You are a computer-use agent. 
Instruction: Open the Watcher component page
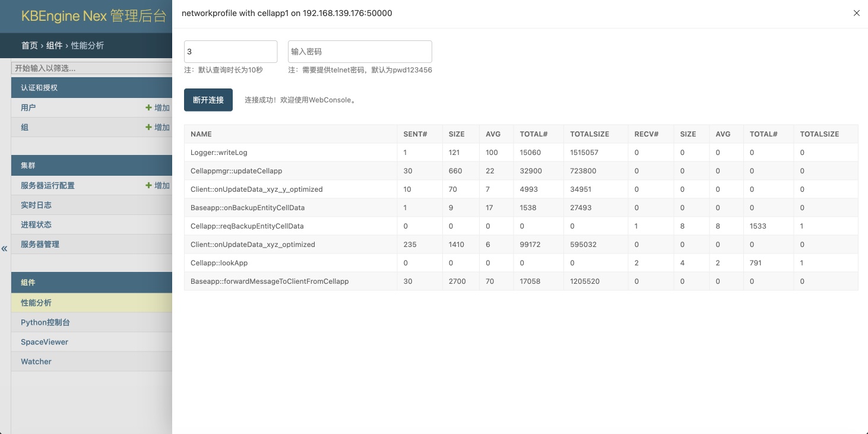(x=36, y=362)
